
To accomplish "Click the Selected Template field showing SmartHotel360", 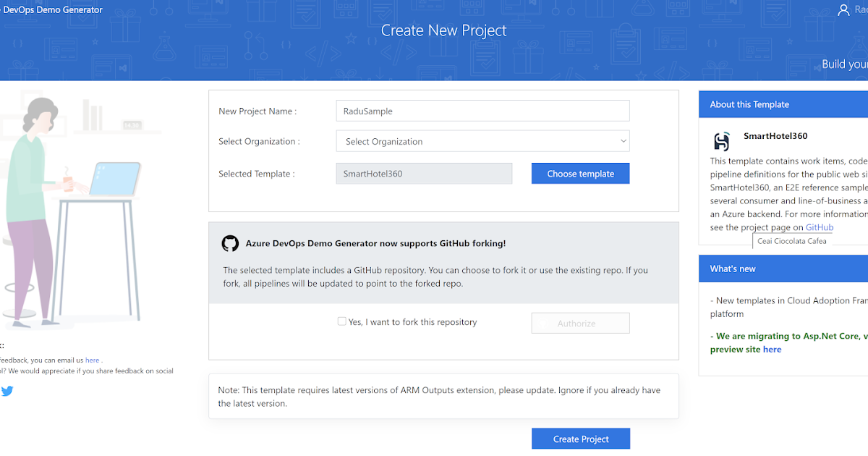I will 423,173.
